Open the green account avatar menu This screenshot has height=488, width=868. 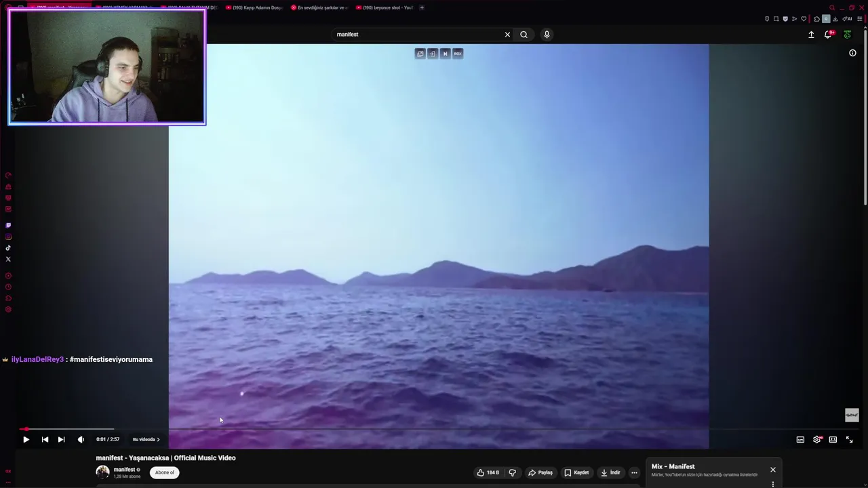tap(847, 35)
